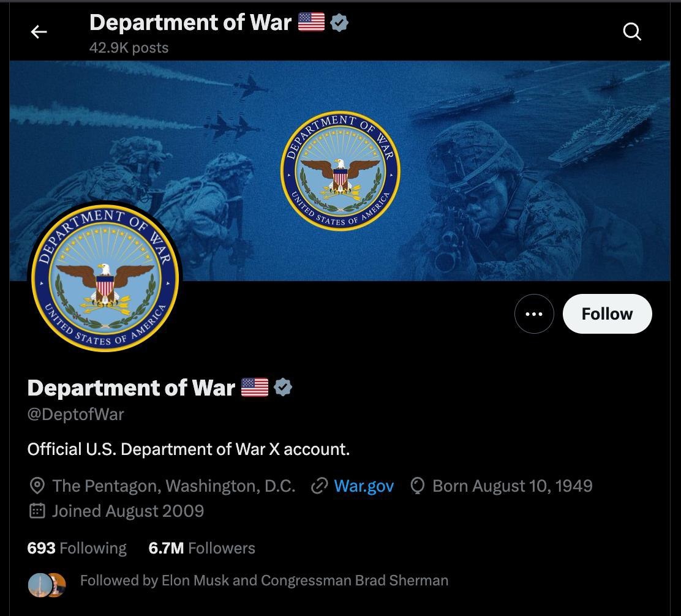
Task: View the 693 Following list
Action: tap(77, 548)
